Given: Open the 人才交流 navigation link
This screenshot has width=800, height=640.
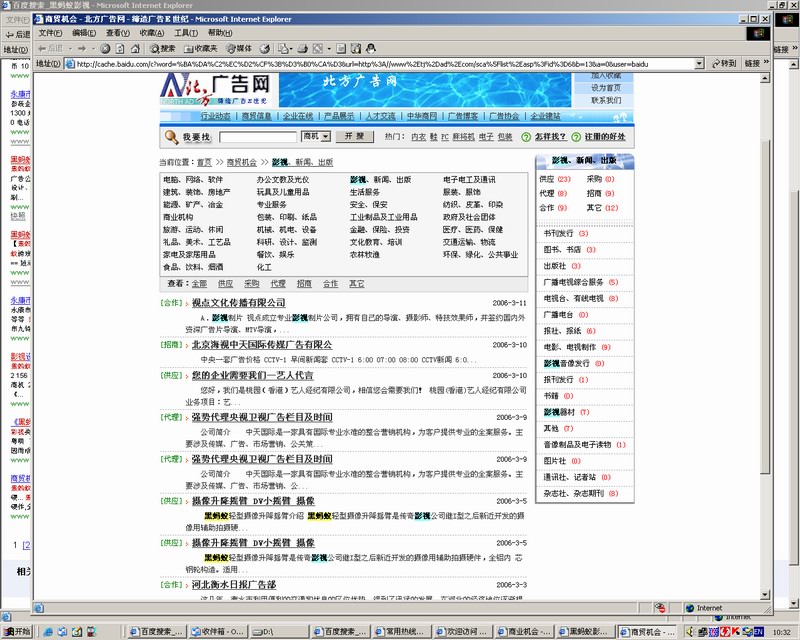Looking at the screenshot, I should 380,116.
